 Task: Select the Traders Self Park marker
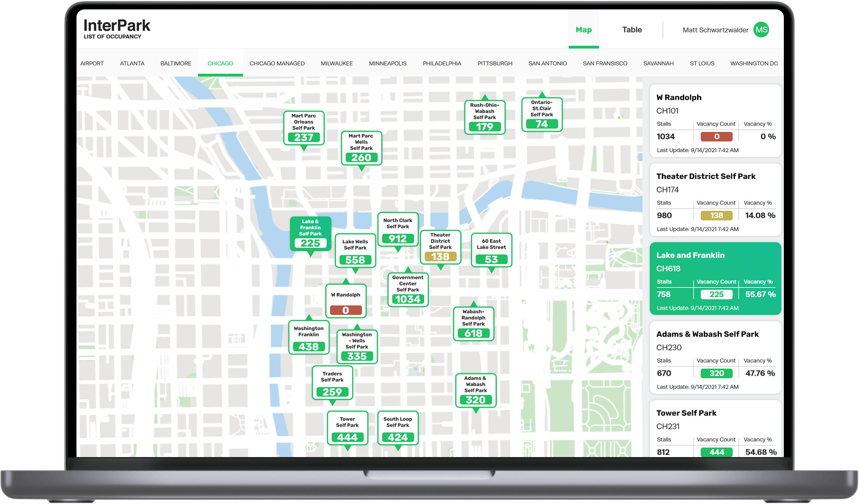point(332,382)
